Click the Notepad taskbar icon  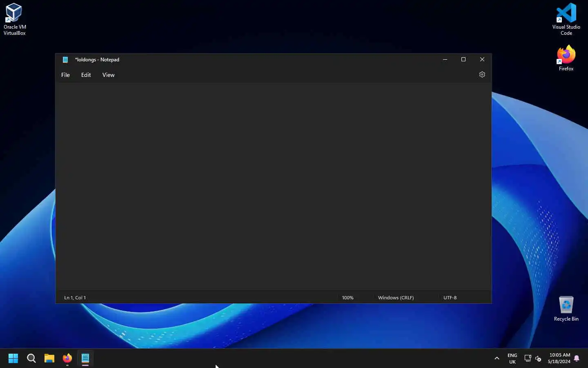click(x=85, y=359)
